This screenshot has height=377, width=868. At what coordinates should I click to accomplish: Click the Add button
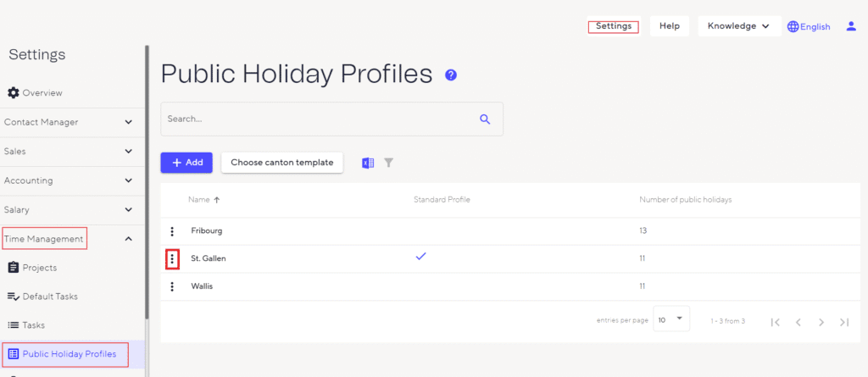pos(186,163)
